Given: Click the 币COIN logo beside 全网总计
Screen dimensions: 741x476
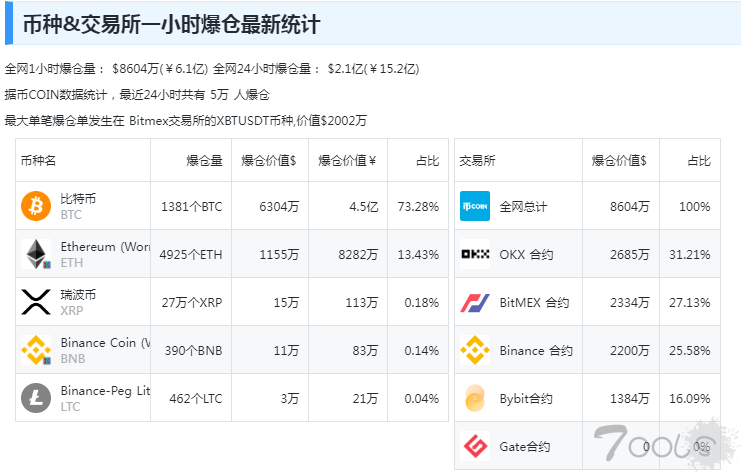Looking at the screenshot, I should coord(475,206).
